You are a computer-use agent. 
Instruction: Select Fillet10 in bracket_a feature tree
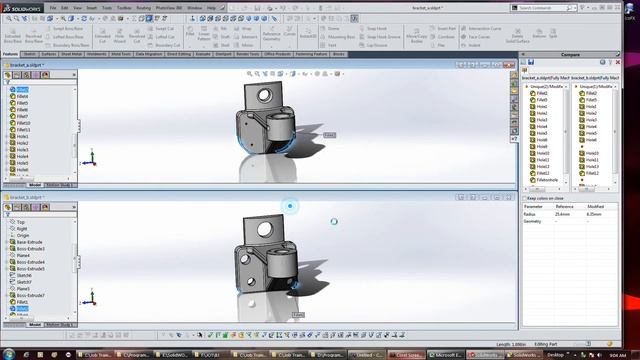tap(20, 123)
